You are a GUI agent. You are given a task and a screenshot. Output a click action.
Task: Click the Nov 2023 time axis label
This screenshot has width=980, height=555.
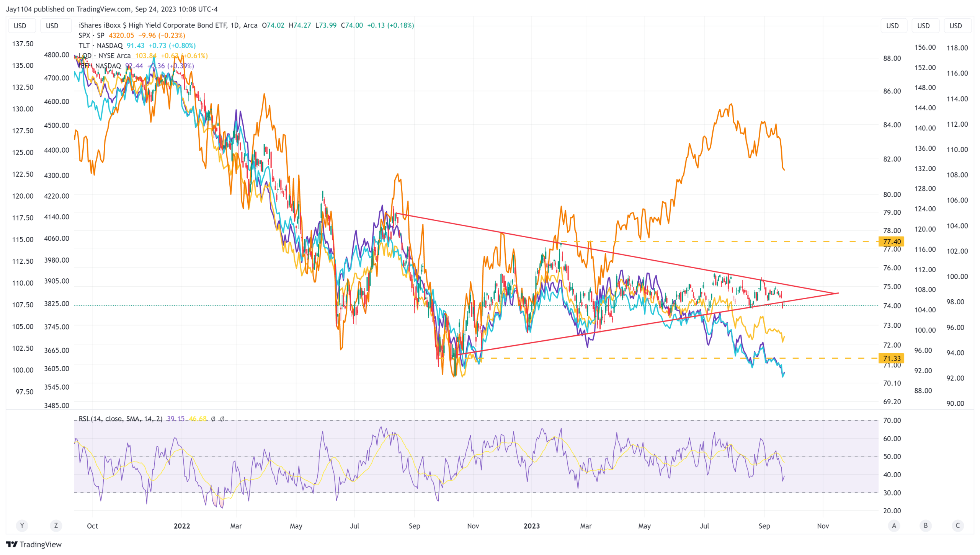coord(823,526)
